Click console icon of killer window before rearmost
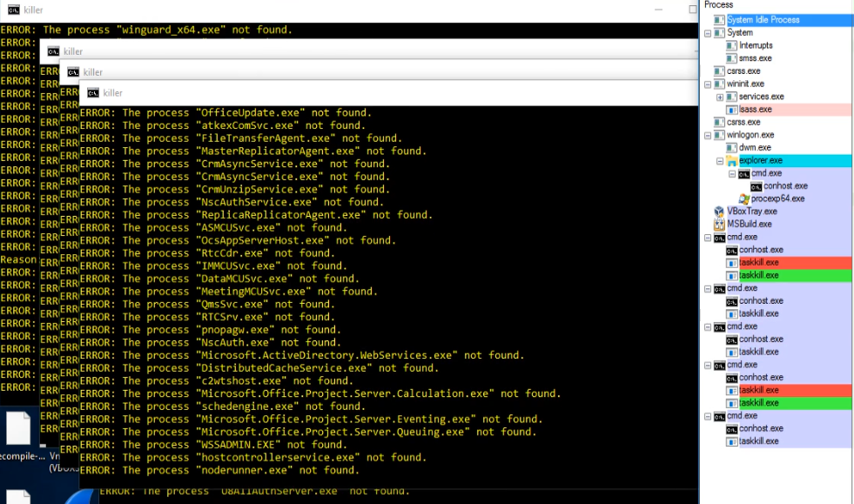Screen dimensions: 854x504 coord(53,51)
